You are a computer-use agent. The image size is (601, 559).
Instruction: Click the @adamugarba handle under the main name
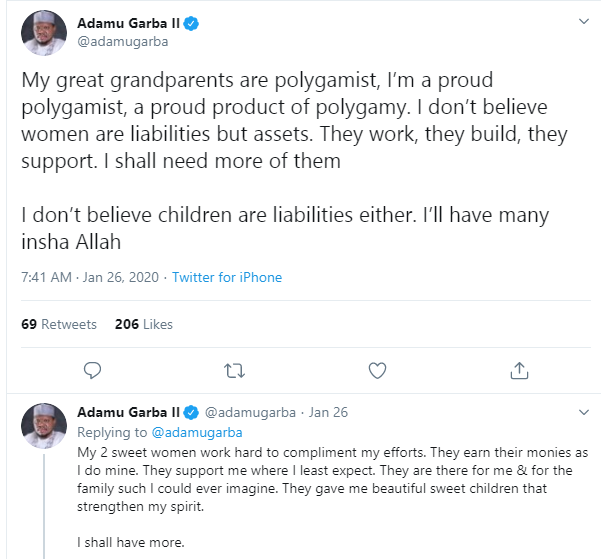(116, 42)
